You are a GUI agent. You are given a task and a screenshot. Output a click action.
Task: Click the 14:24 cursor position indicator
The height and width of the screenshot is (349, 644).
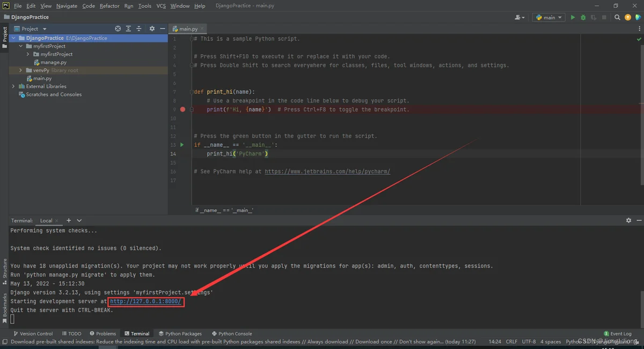(x=495, y=341)
